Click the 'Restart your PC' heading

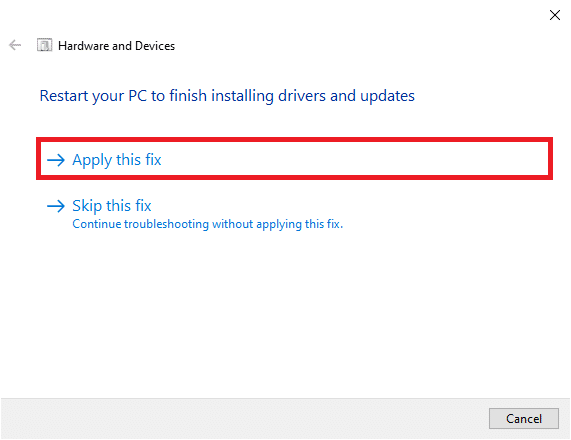(227, 96)
